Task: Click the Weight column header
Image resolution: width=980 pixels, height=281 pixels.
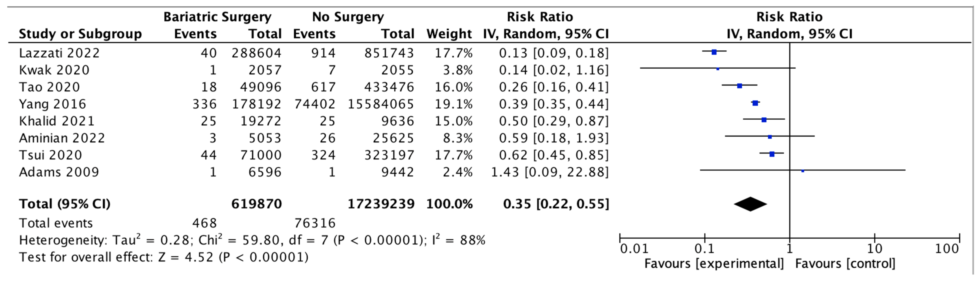Action: coord(449,34)
